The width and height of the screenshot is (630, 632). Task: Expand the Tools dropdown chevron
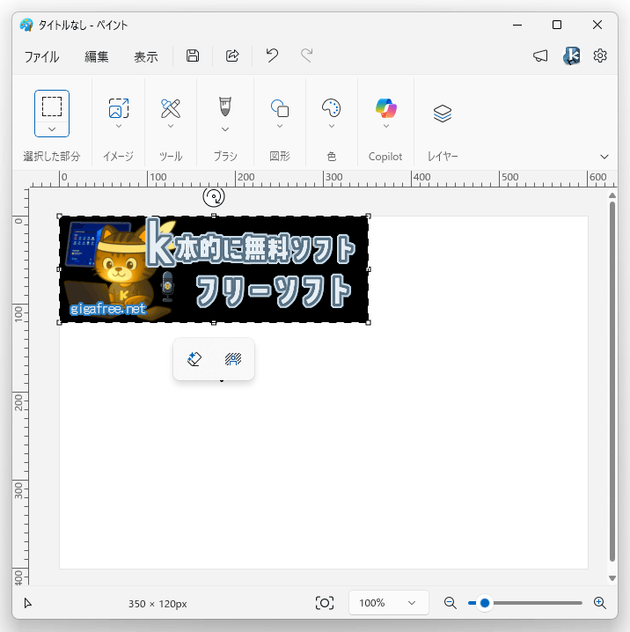(x=170, y=126)
